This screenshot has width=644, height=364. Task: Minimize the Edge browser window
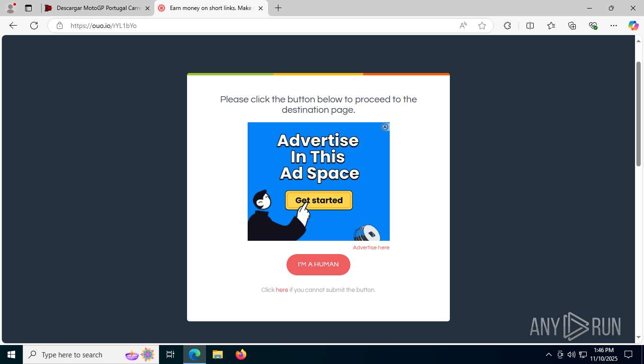(590, 8)
